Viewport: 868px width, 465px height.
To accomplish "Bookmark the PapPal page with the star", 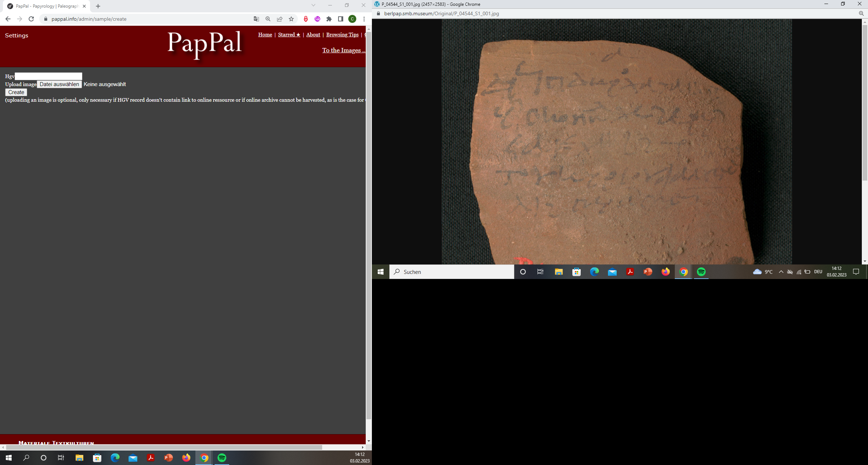I will click(291, 19).
